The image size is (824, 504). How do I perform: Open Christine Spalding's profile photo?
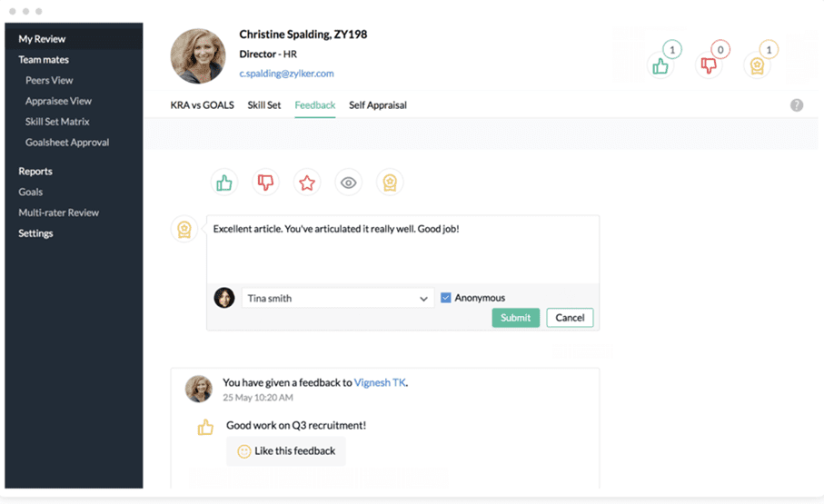198,56
